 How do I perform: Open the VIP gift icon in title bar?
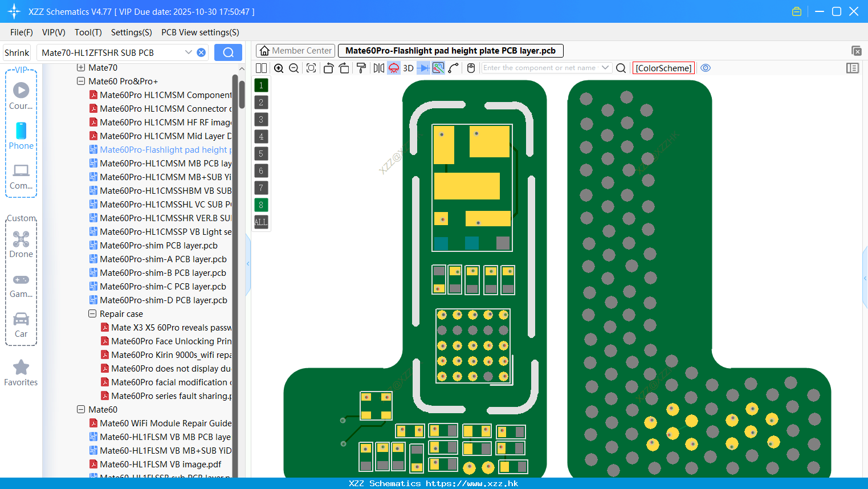pos(797,11)
